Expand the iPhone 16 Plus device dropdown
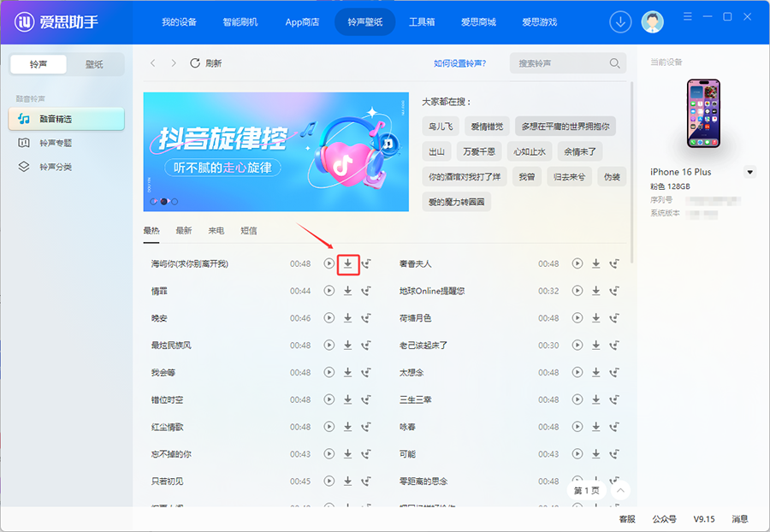This screenshot has width=770, height=532. point(749,172)
